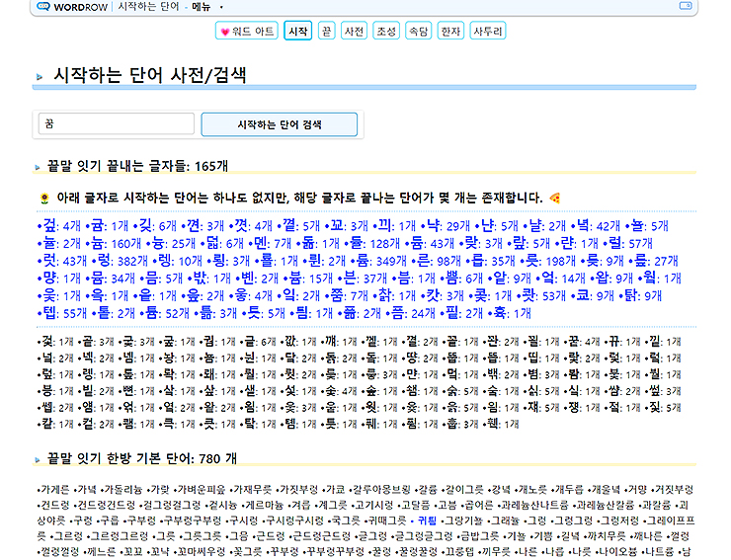Click the blue 늄: 160개 link

click(x=117, y=244)
